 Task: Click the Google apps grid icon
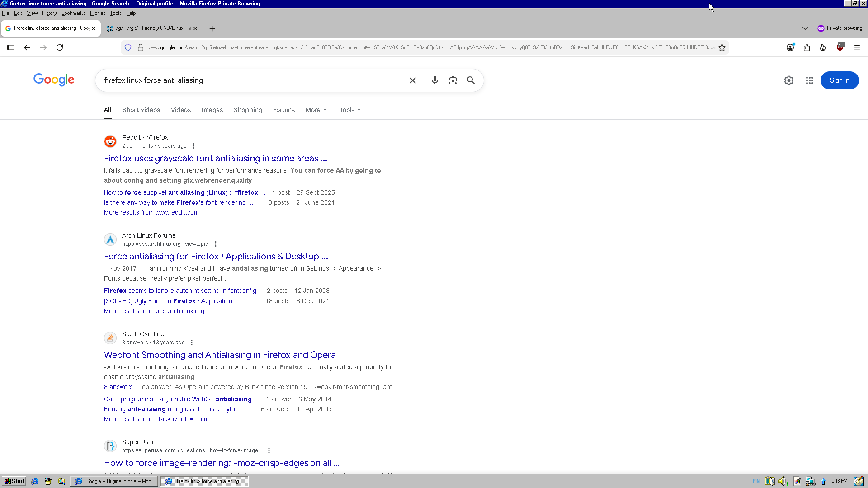pyautogui.click(x=809, y=80)
